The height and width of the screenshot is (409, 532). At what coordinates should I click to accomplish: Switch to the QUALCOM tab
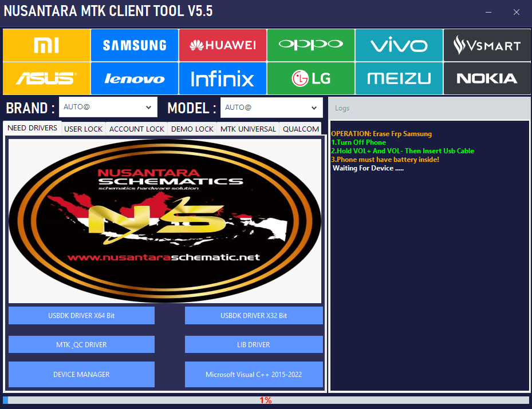(x=301, y=129)
